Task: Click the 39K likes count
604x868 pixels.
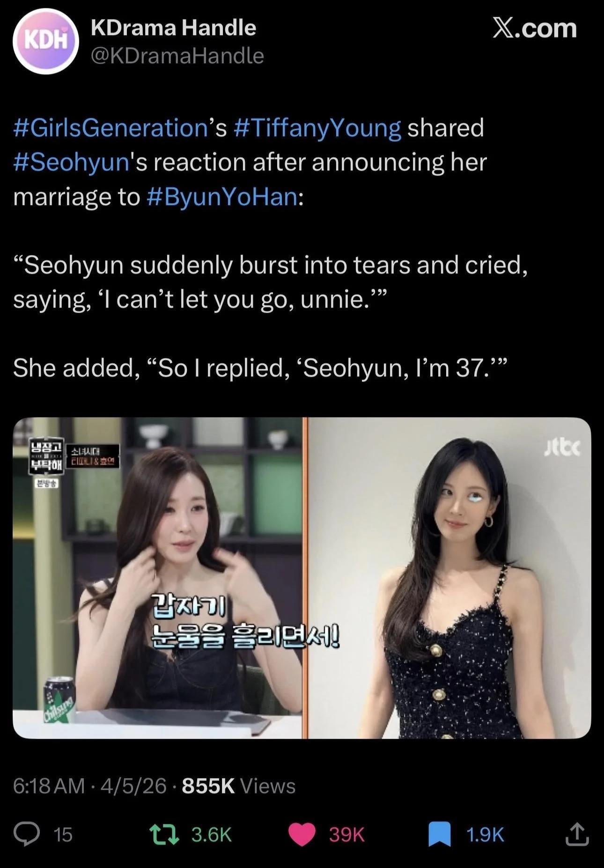Action: coord(346,834)
